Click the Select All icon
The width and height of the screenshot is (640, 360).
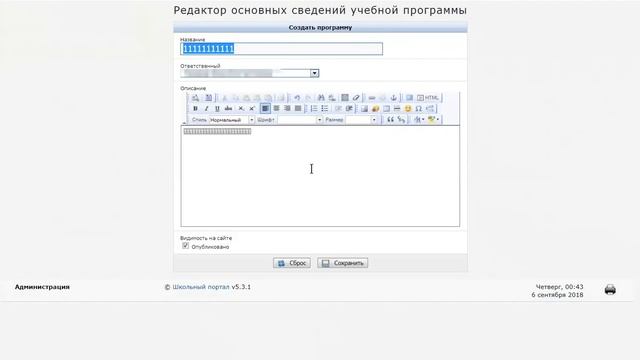click(345, 98)
